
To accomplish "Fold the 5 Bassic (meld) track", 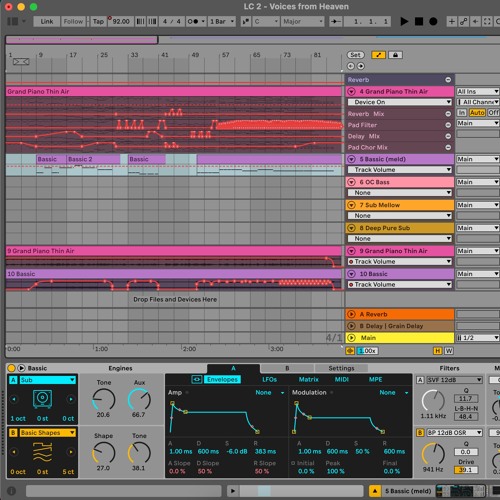I will (x=351, y=159).
